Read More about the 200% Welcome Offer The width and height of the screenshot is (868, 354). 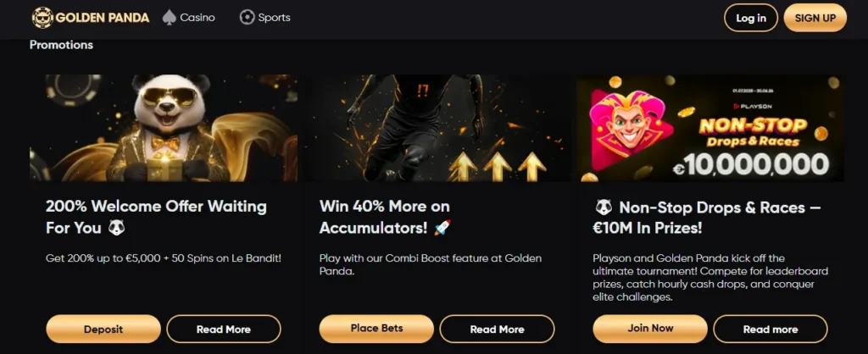pyautogui.click(x=224, y=329)
